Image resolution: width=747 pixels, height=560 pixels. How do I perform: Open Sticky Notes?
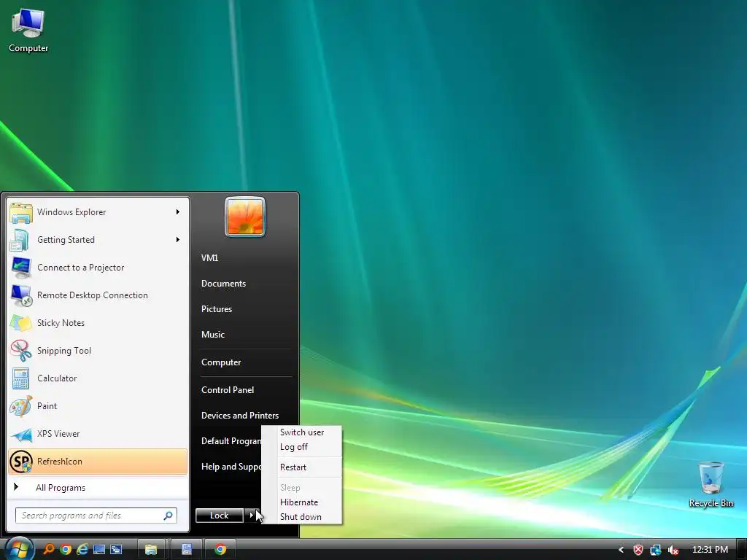[98, 323]
